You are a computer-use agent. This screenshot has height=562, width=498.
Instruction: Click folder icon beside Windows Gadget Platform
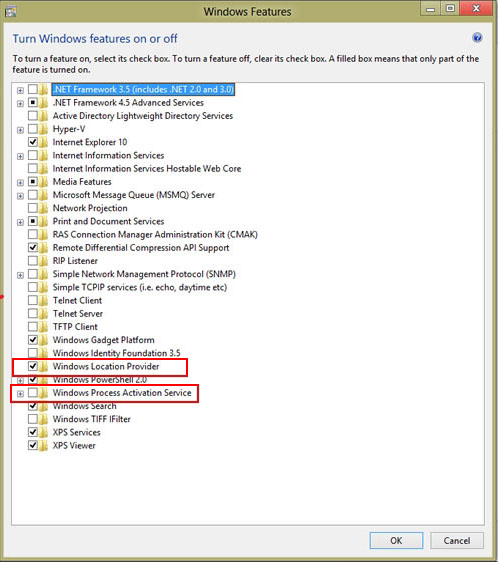tap(43, 340)
